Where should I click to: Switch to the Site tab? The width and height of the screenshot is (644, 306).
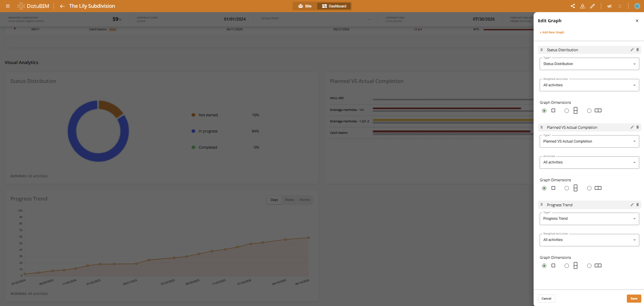305,6
